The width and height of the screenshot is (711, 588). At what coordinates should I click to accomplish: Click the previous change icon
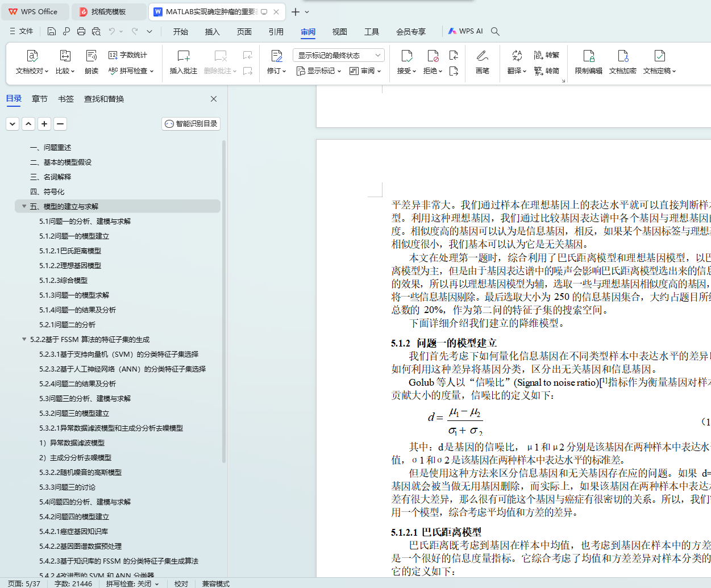coord(454,55)
